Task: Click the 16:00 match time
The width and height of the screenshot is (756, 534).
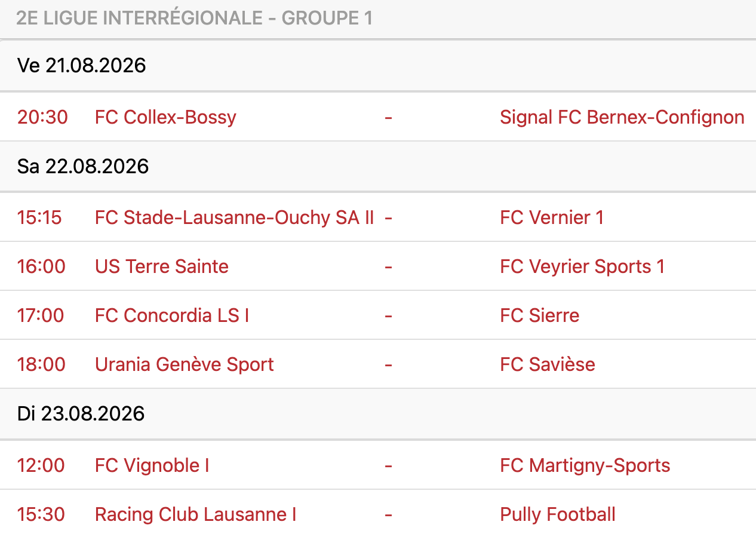Action: coord(41,266)
